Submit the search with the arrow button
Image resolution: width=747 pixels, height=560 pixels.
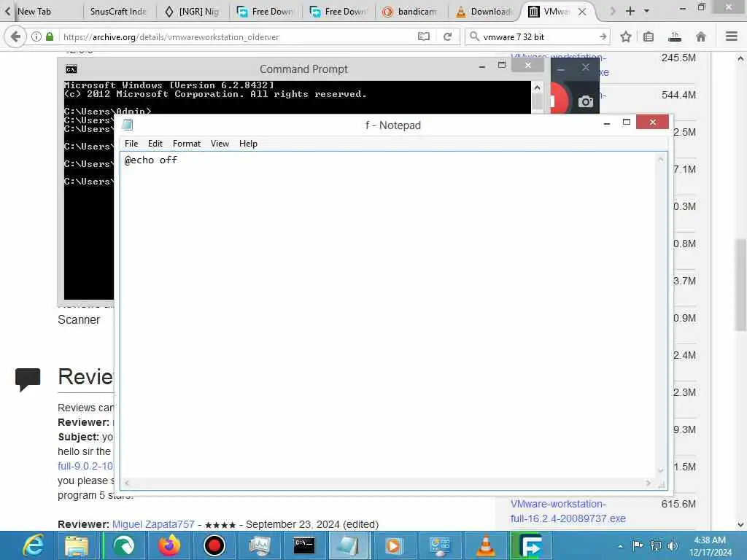(603, 36)
